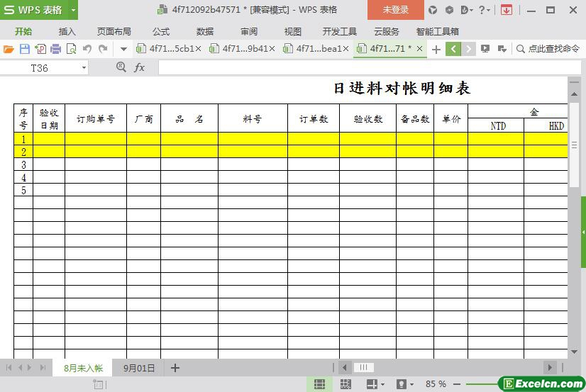The image size is (586, 392).
Task: Close the 4f71...5cb1 document tab
Action: 199,49
